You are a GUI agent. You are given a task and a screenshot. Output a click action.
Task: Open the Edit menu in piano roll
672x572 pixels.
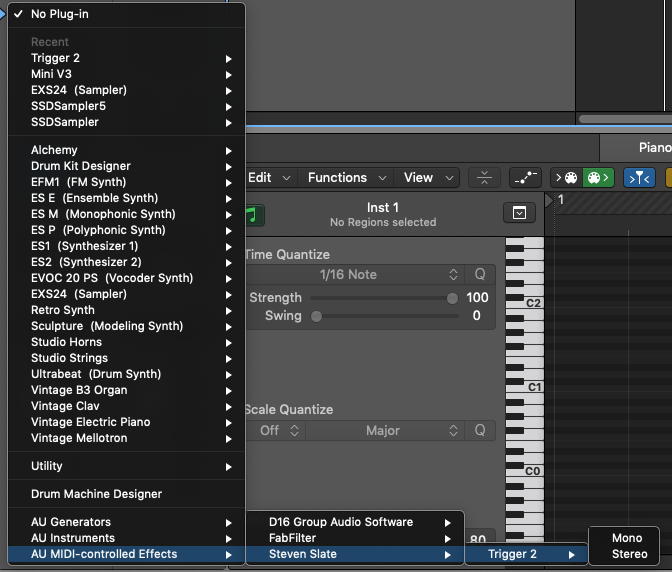tap(269, 178)
